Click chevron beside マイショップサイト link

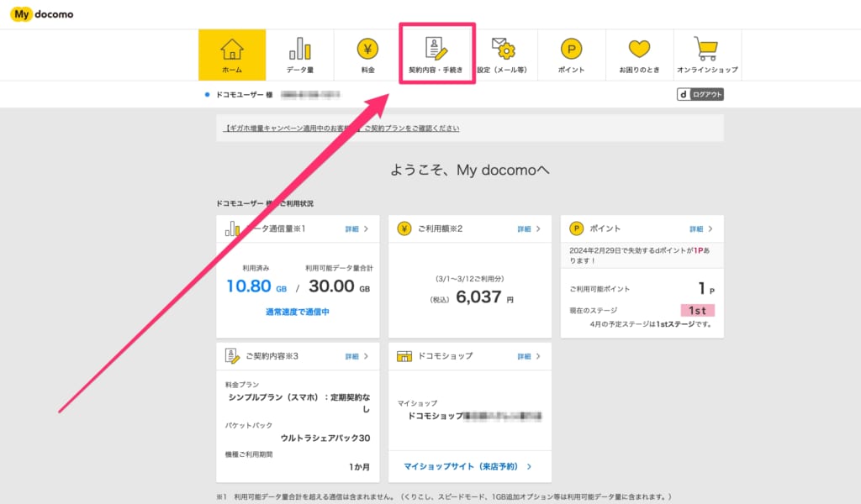click(x=530, y=467)
